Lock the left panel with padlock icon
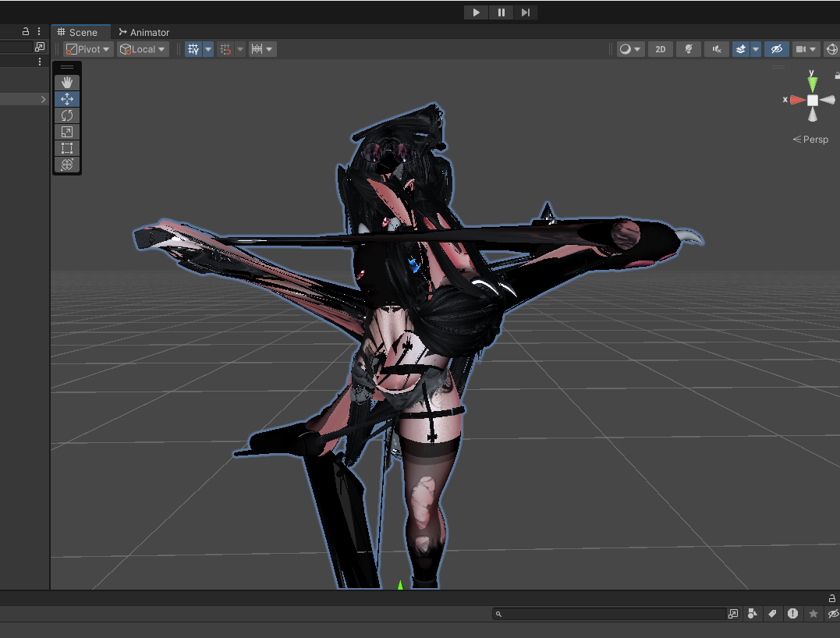The image size is (840, 638). click(25, 32)
